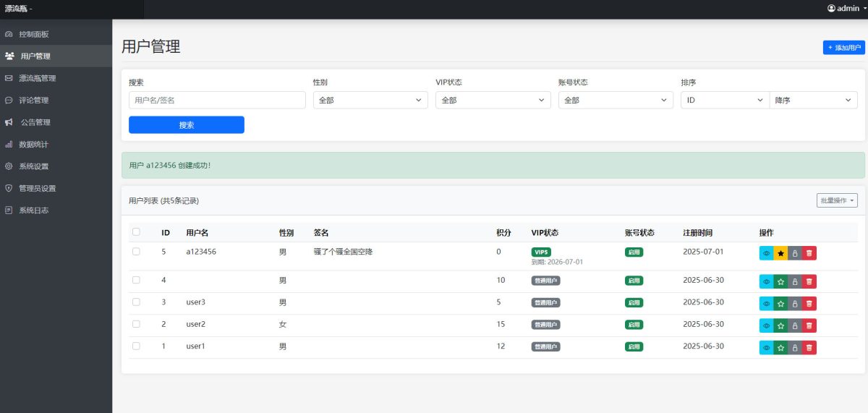Click the megaphone icon beside 公告管理

(x=9, y=122)
